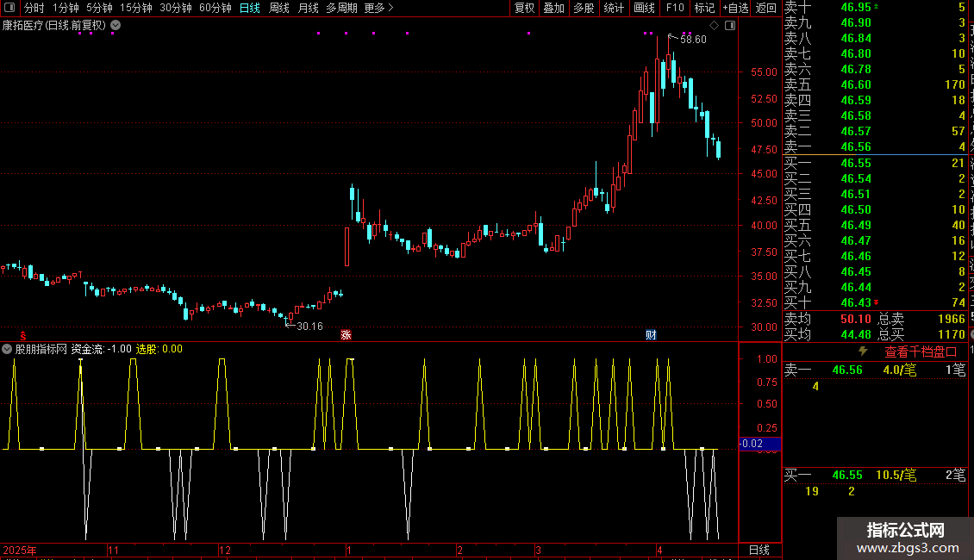Select the 买十 price 46.43
This screenshot has width=974, height=560.
pos(856,302)
